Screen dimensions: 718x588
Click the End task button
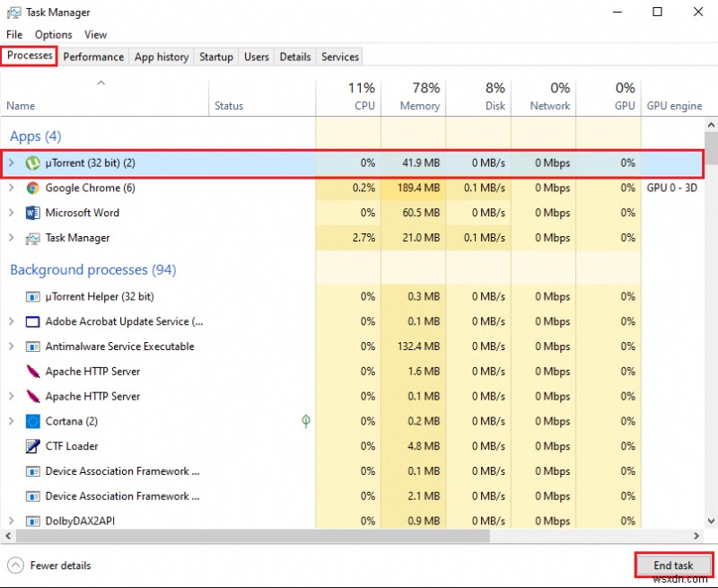click(x=673, y=565)
